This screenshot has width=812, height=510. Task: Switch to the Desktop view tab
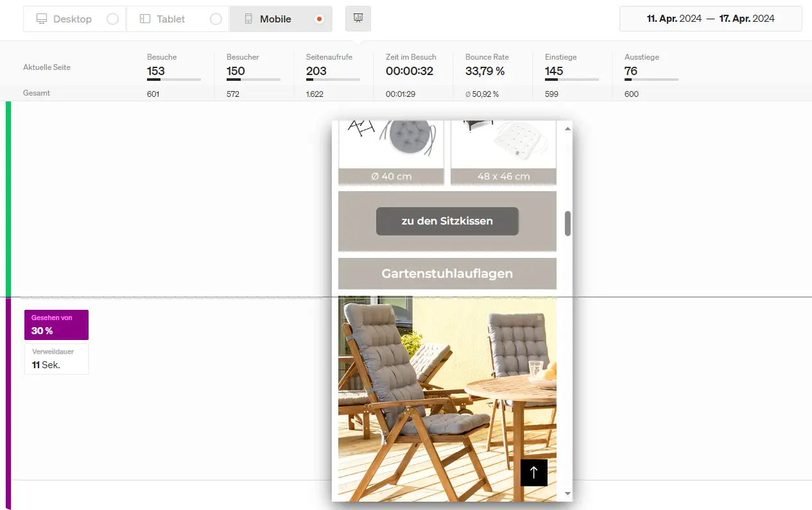pos(72,19)
